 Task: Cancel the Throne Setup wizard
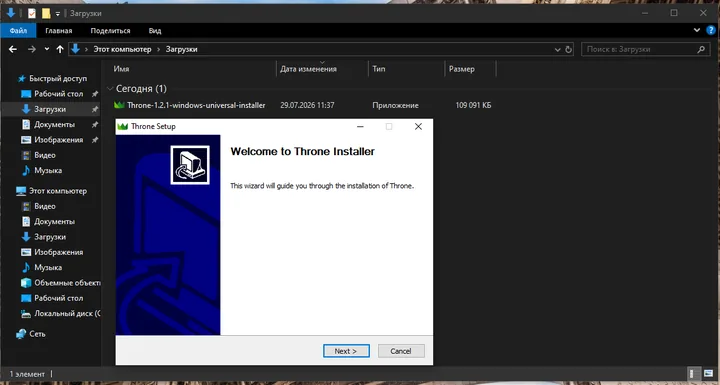[401, 351]
